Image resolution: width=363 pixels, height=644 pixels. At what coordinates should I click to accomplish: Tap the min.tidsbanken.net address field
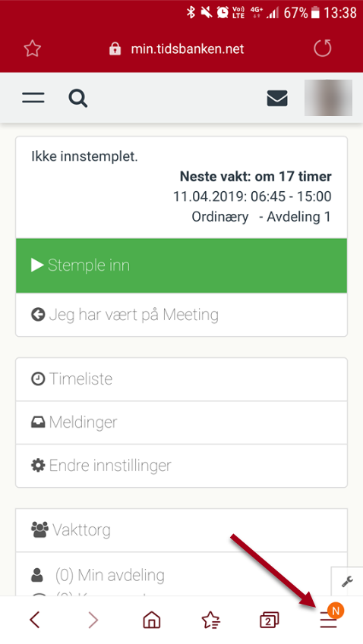(177, 49)
